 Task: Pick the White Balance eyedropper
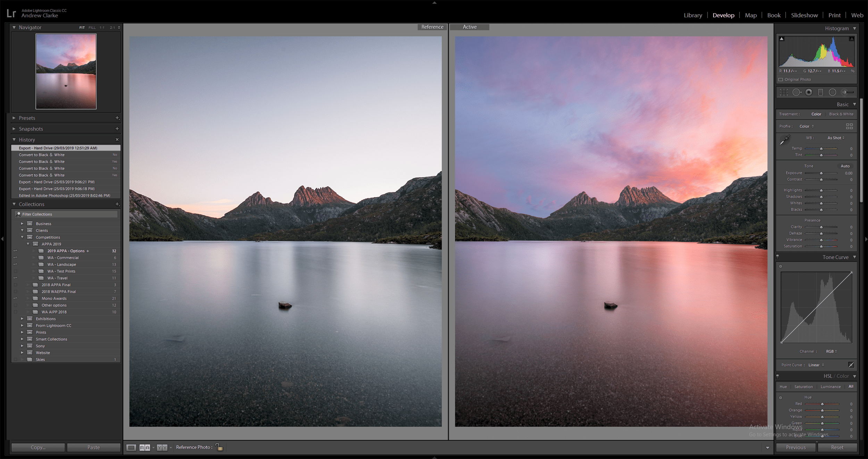click(x=785, y=140)
